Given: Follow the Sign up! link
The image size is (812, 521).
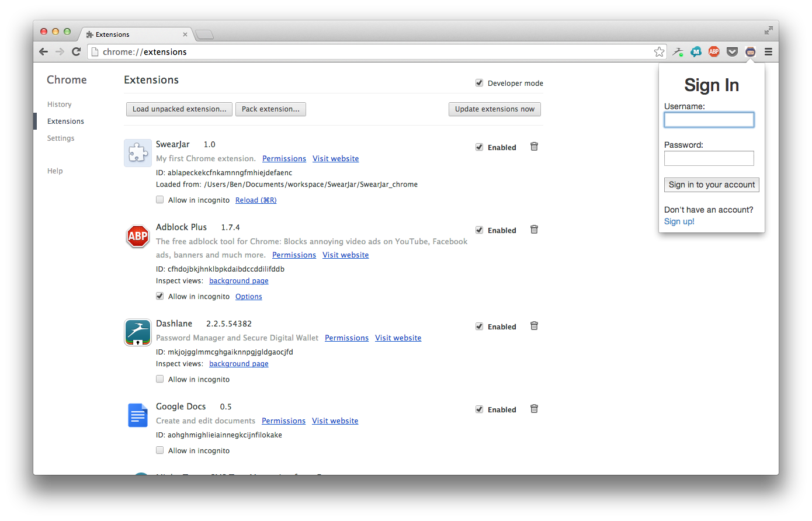Looking at the screenshot, I should (x=679, y=221).
